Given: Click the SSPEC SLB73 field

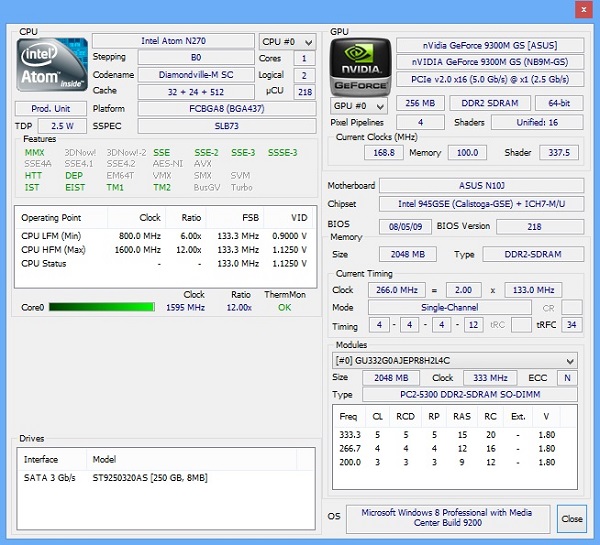Looking at the screenshot, I should coord(227,126).
